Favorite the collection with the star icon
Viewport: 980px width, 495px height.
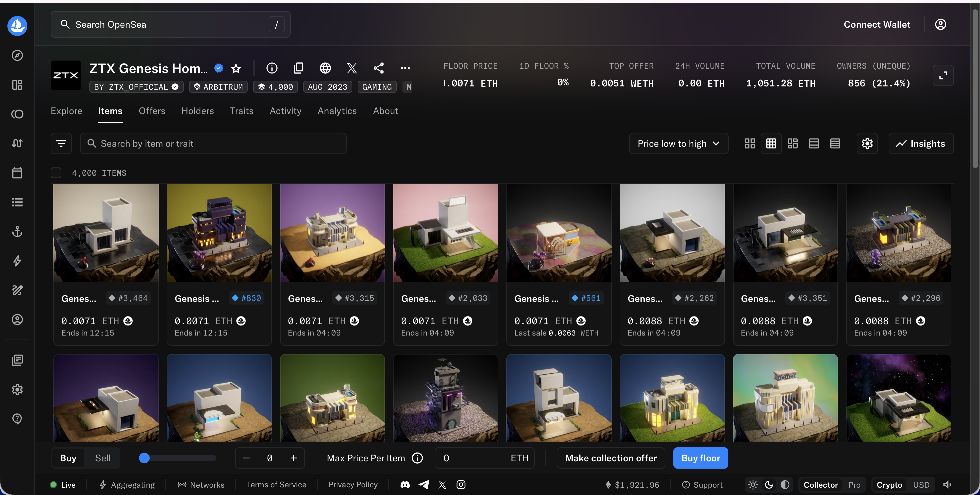pos(236,68)
